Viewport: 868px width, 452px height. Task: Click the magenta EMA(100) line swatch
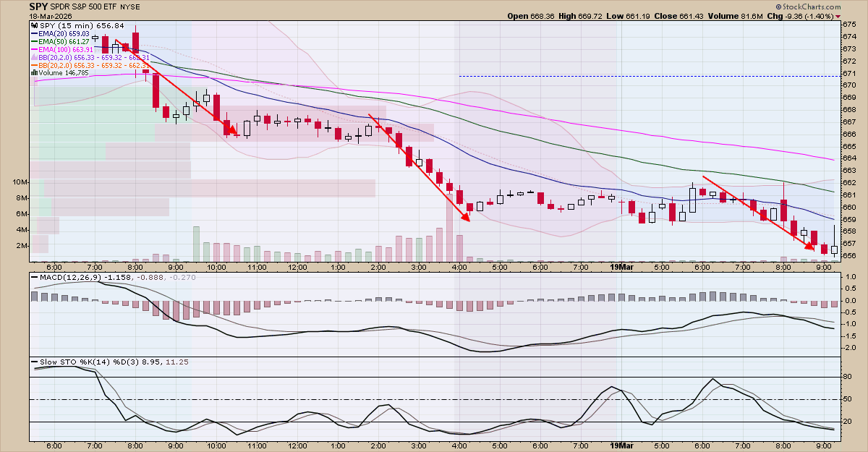[33, 49]
